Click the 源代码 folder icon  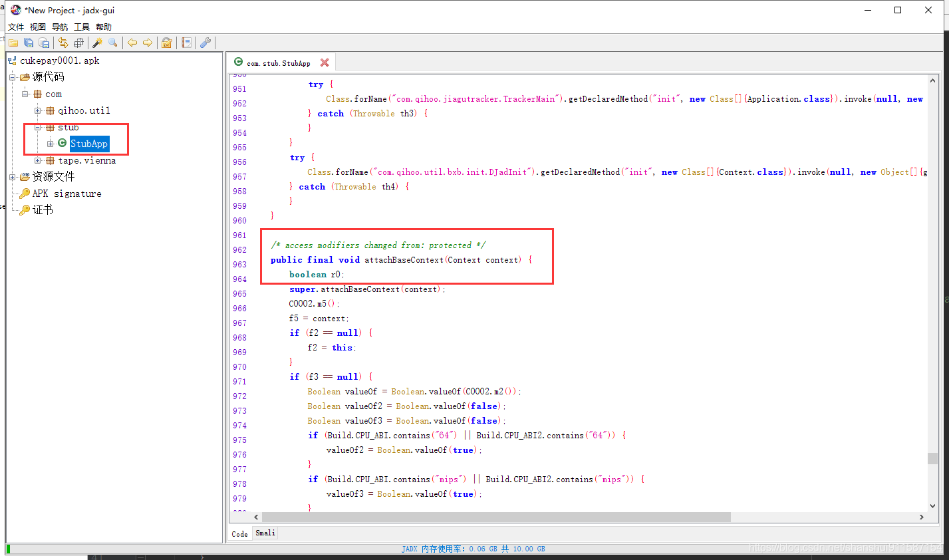pyautogui.click(x=25, y=77)
